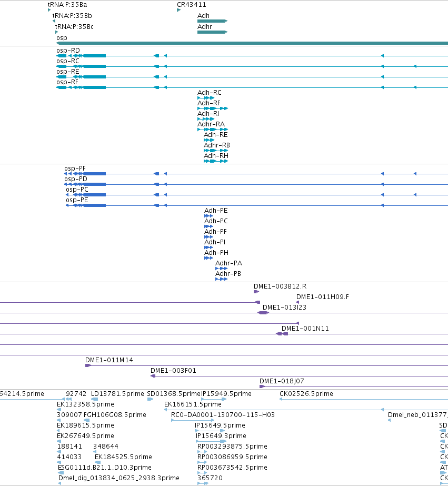Screen dimensions: 448x486
Task: Click the 414033 EST label
Action: [x=69, y=457]
